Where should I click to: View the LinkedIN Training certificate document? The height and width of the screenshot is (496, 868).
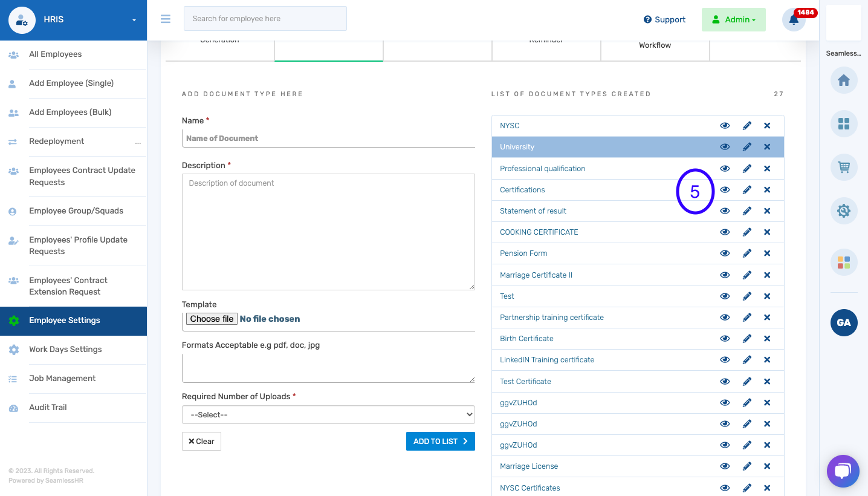tap(725, 360)
